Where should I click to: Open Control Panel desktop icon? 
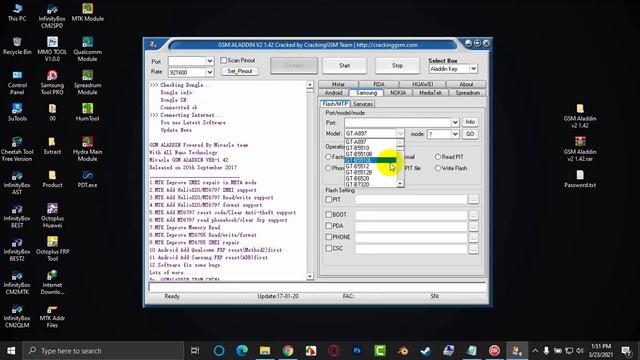click(x=17, y=82)
